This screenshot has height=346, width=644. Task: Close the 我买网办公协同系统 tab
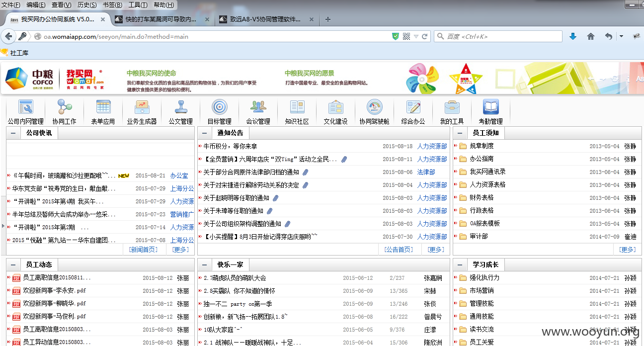click(103, 20)
